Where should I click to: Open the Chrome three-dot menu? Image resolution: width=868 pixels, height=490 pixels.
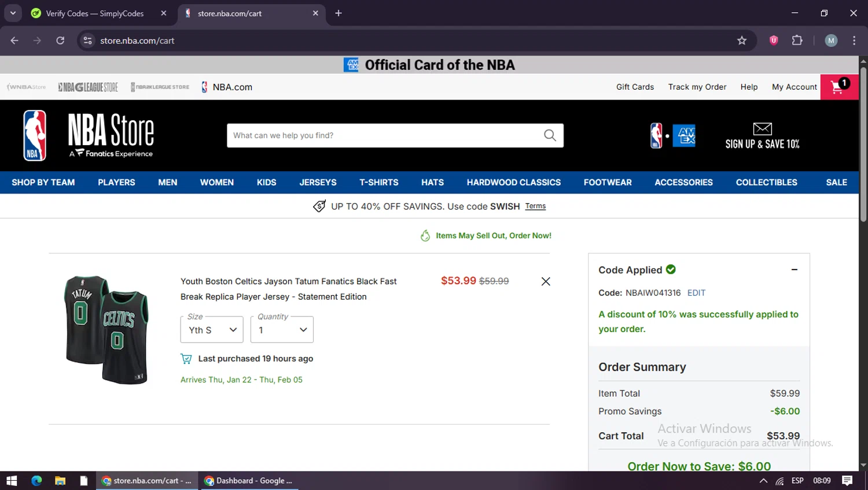click(x=854, y=40)
